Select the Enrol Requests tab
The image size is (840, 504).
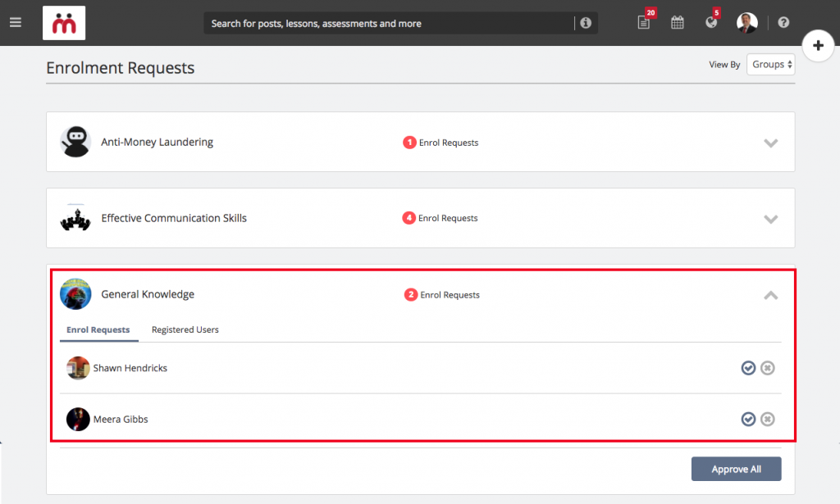click(x=98, y=329)
